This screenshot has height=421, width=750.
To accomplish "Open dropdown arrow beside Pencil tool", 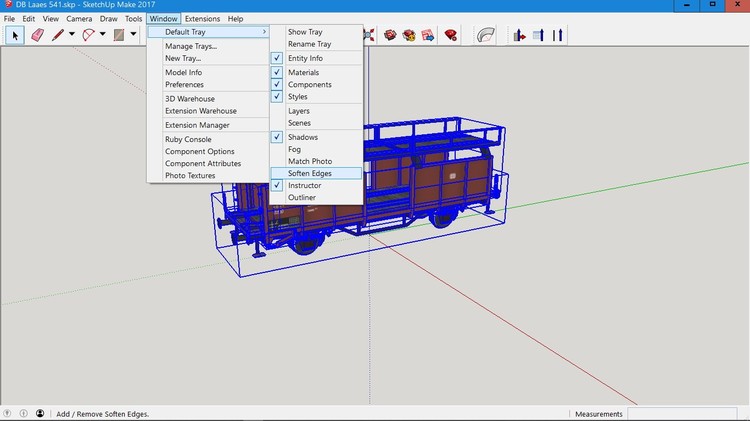I will pyautogui.click(x=72, y=35).
